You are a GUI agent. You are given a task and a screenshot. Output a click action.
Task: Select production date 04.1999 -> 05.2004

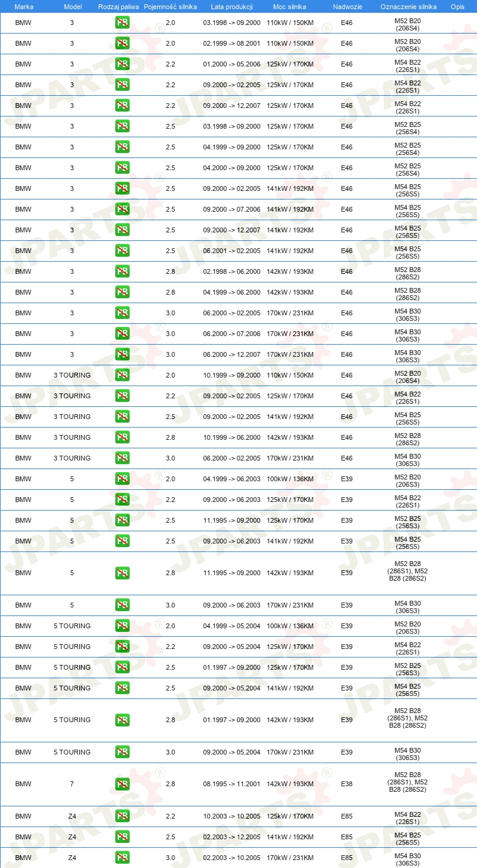click(232, 626)
